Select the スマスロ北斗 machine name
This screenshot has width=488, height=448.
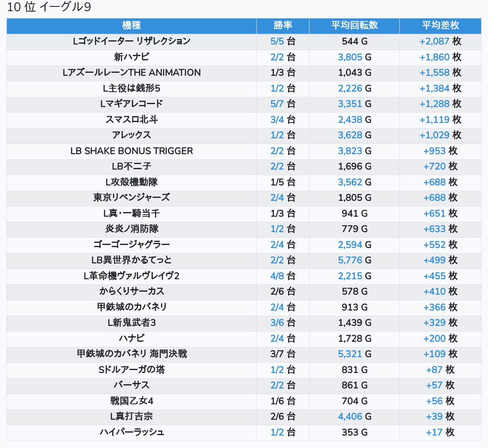point(131,119)
